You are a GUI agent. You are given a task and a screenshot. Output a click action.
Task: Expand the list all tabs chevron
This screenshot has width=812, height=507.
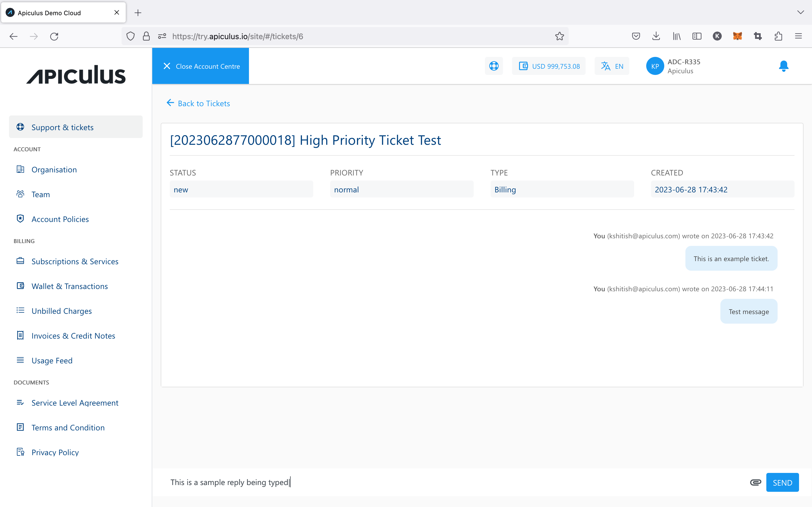(x=800, y=12)
